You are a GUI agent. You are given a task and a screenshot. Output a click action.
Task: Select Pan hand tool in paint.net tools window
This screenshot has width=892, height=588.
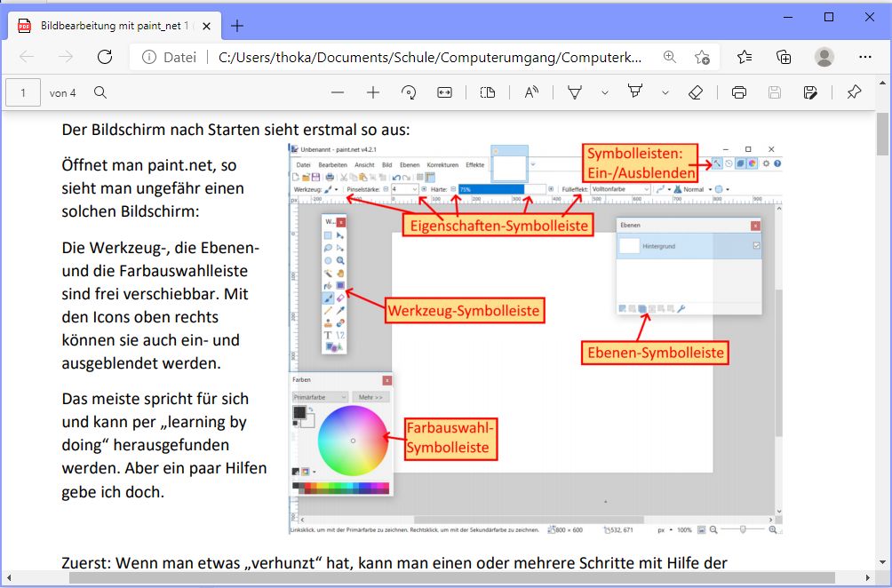340,273
